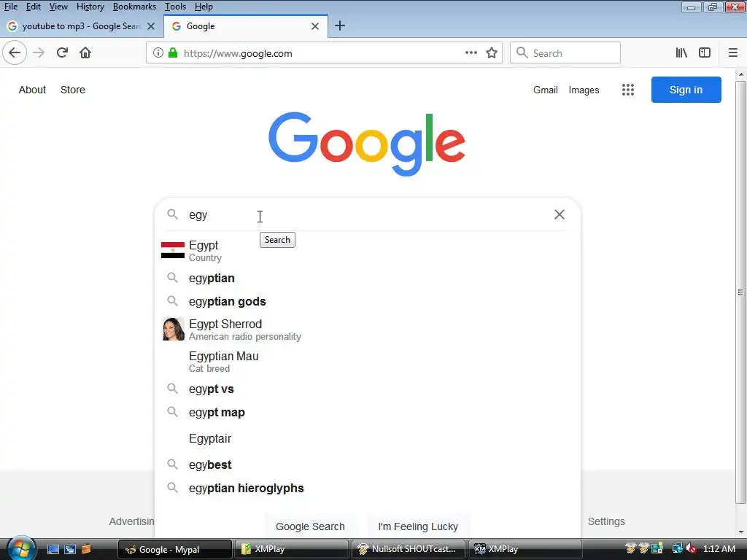The width and height of the screenshot is (747, 560).
Task: Choose the Egyptair suggestion
Action: click(x=368, y=438)
